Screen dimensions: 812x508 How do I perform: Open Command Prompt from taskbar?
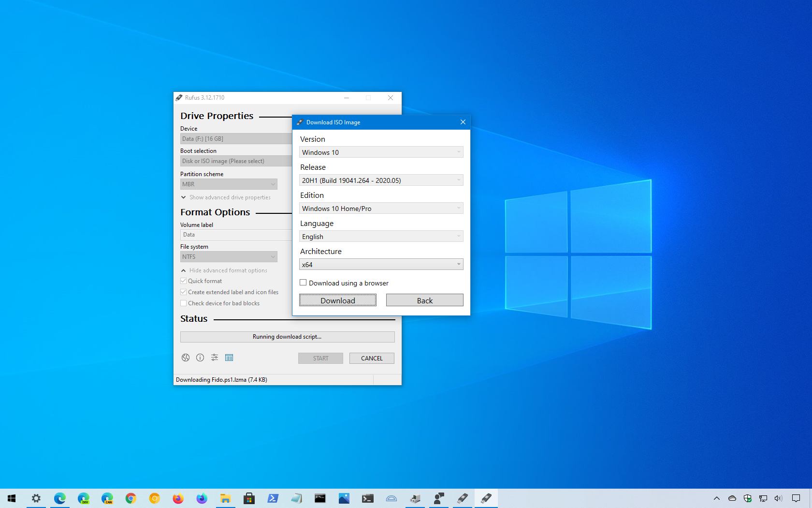click(320, 498)
